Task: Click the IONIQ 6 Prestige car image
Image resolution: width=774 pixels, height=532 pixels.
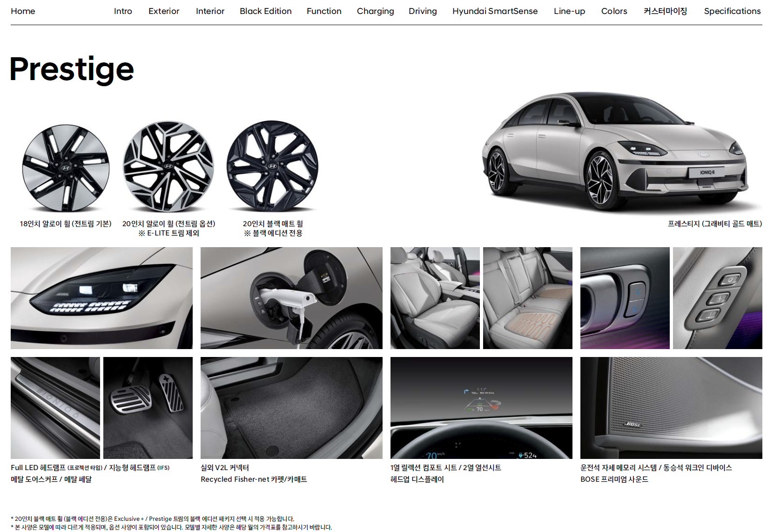Action: 615,151
